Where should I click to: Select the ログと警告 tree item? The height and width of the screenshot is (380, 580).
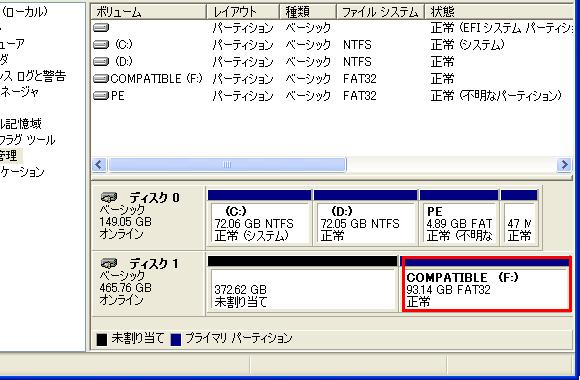pyautogui.click(x=33, y=76)
